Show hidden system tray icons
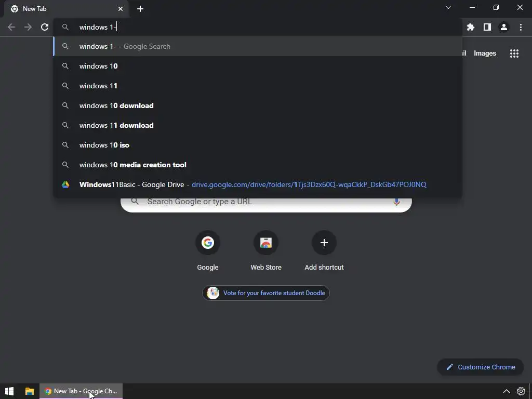The height and width of the screenshot is (399, 532). pos(506,391)
